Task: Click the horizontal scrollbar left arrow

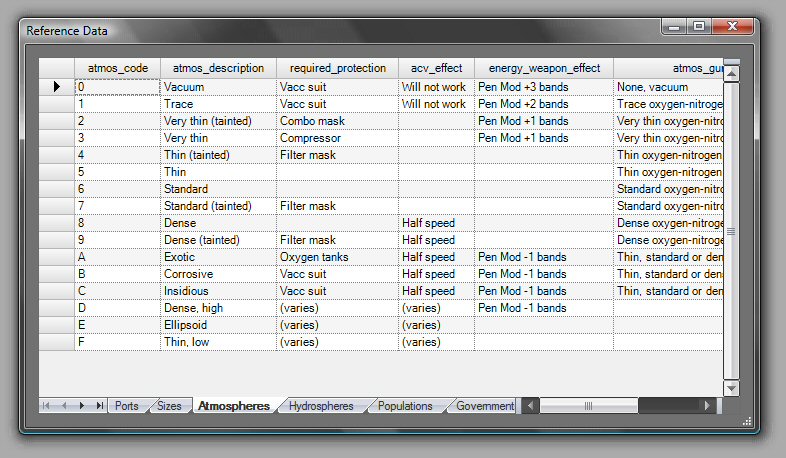Action: click(531, 406)
